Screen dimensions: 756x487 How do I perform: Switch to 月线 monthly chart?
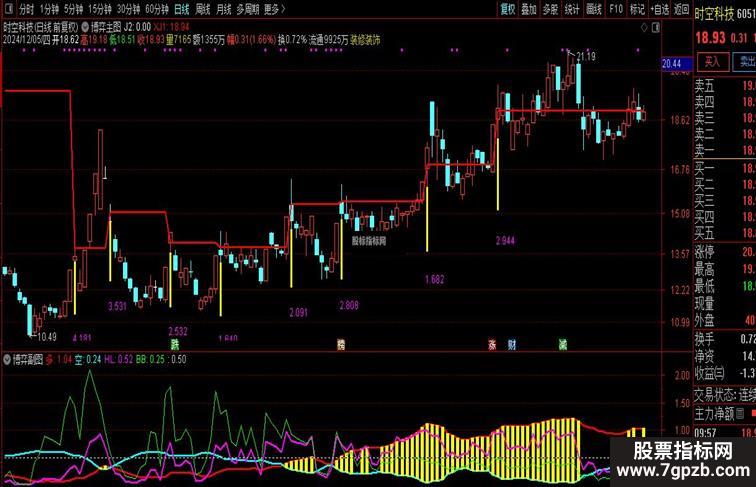pos(224,9)
